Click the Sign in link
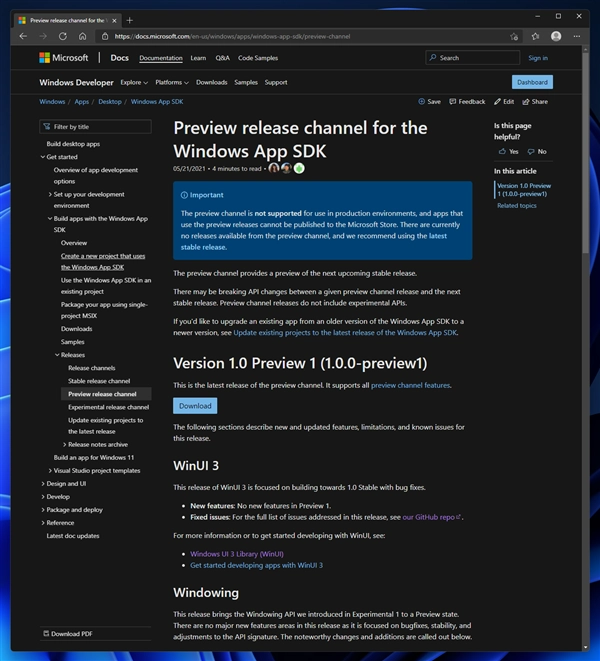 tap(538, 58)
